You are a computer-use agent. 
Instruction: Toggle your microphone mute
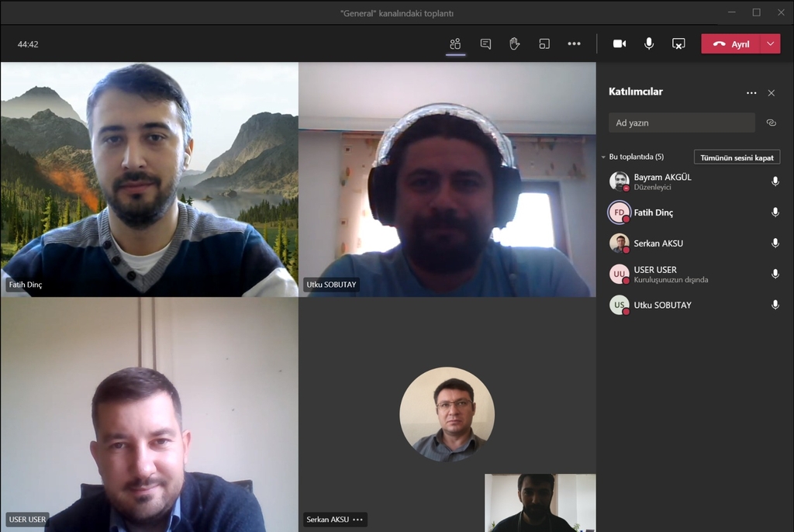(649, 44)
